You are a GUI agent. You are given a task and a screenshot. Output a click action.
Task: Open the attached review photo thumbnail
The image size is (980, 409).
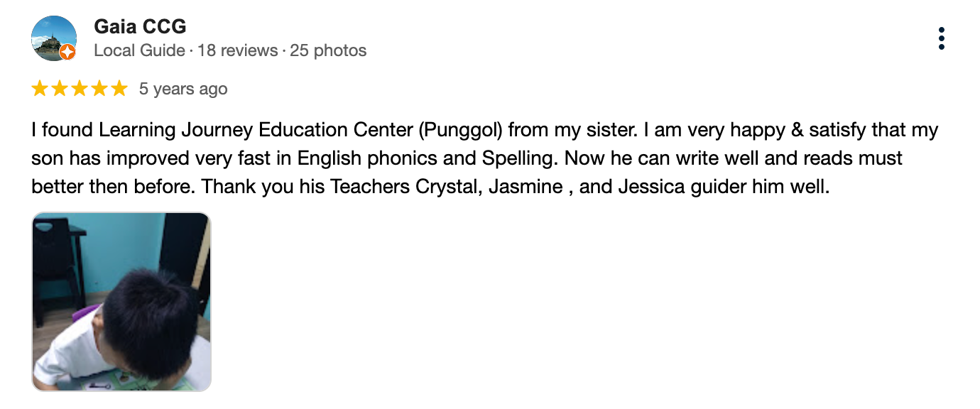(x=121, y=302)
